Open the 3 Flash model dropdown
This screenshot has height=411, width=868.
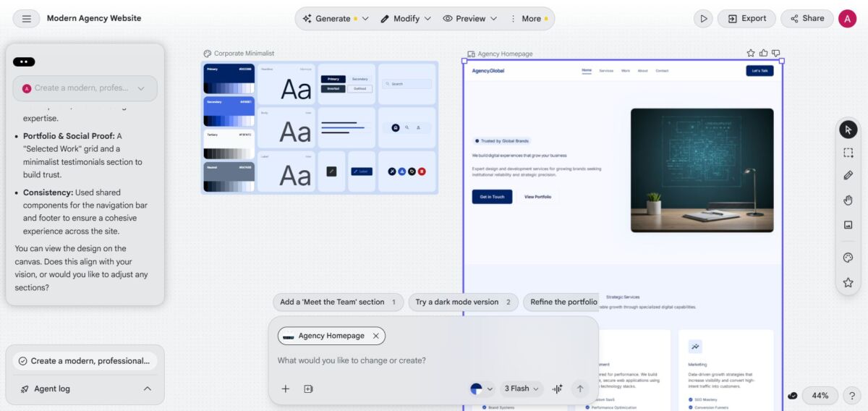click(x=522, y=389)
